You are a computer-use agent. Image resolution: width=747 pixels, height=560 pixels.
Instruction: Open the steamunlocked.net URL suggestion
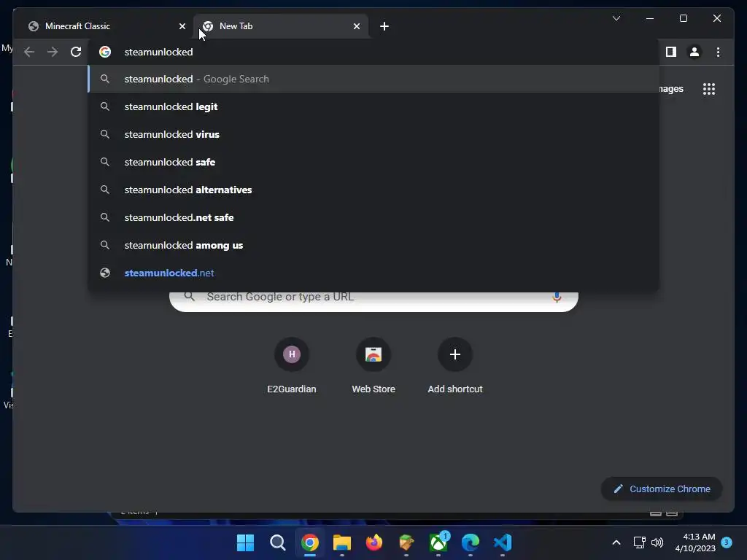pos(373,273)
